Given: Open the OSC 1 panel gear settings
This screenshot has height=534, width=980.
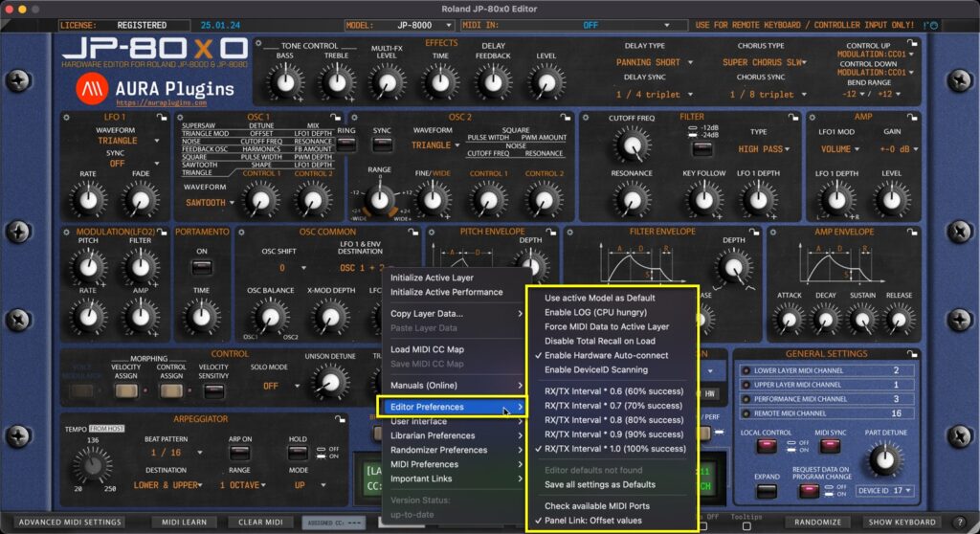Looking at the screenshot, I should pos(180,117).
